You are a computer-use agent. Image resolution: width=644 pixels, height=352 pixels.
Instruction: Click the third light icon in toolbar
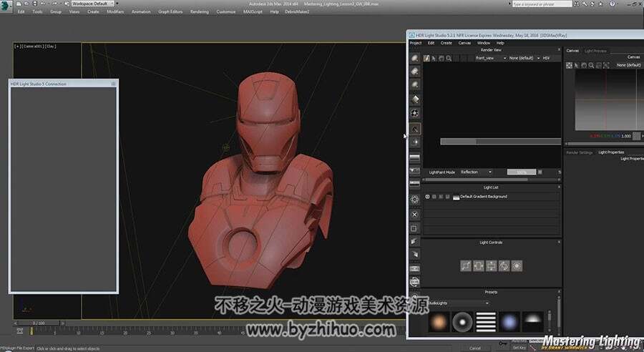[415, 84]
